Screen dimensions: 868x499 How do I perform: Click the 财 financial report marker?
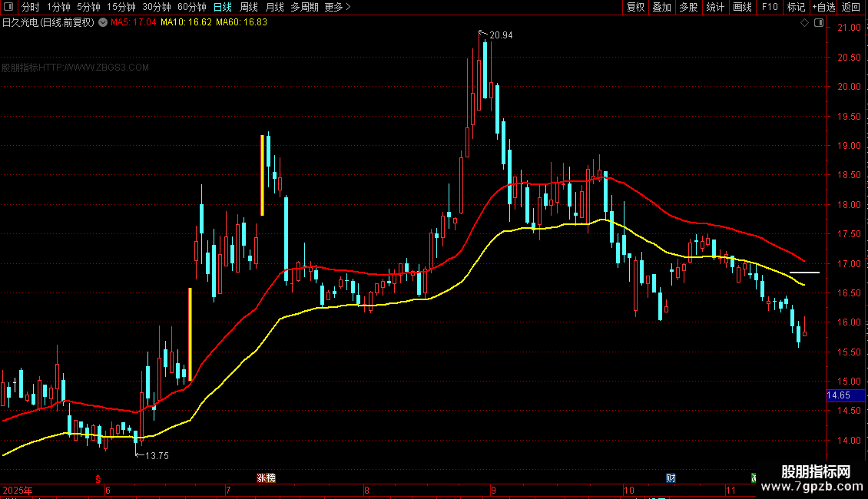coord(671,478)
